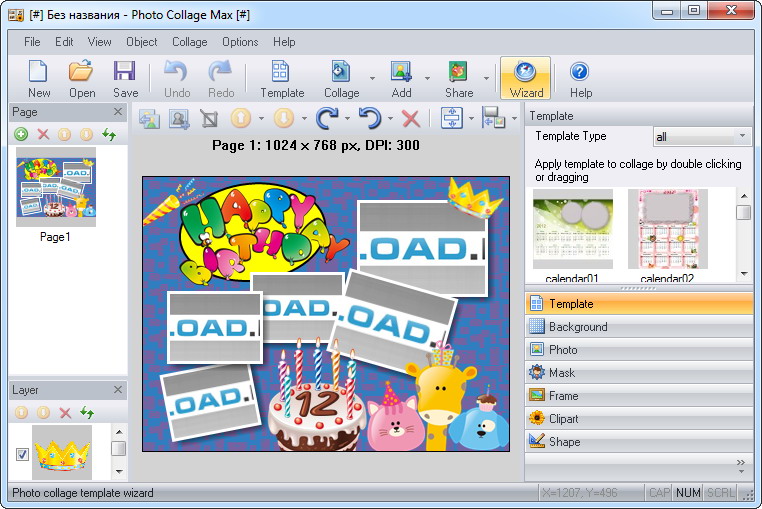Open the Help menu
The image size is (762, 509).
tap(284, 42)
